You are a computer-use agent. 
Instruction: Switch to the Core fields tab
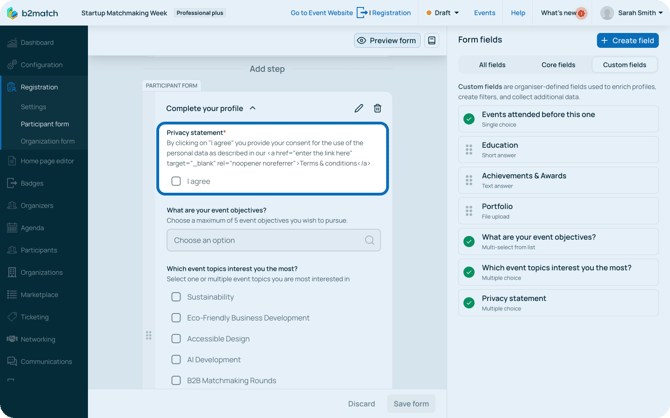(x=558, y=65)
